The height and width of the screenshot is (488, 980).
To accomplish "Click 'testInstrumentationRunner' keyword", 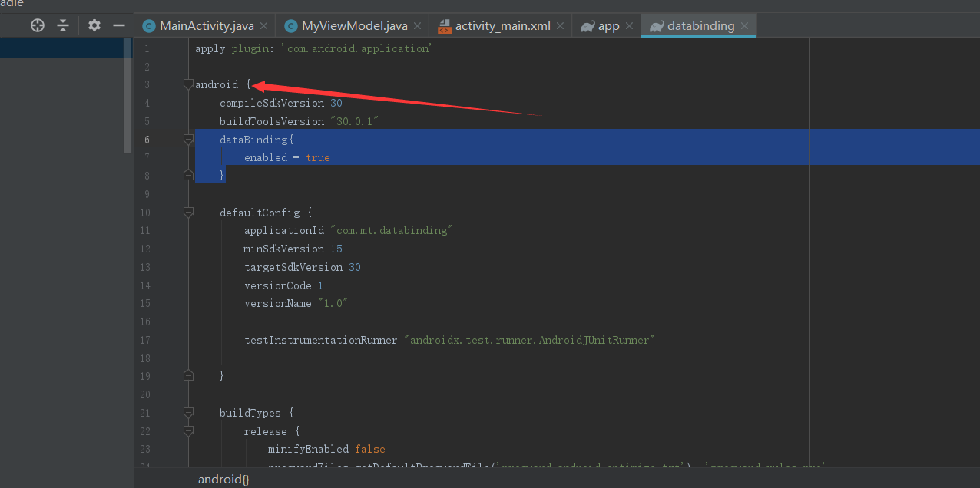I will [321, 340].
